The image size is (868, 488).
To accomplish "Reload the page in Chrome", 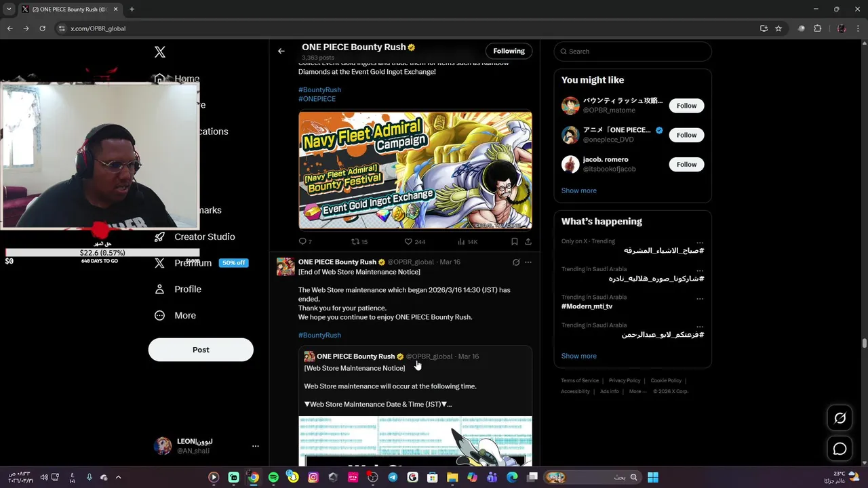I will pyautogui.click(x=42, y=28).
